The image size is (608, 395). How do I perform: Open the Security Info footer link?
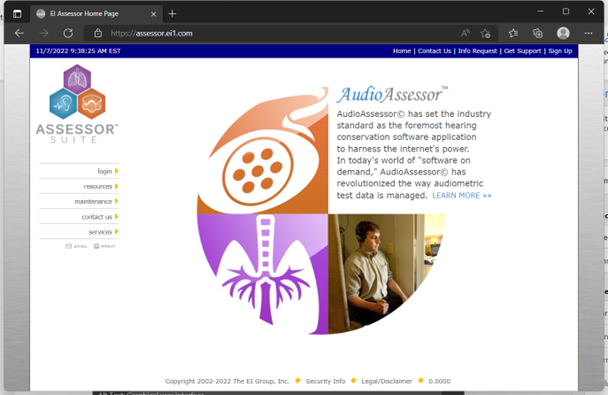pos(325,381)
